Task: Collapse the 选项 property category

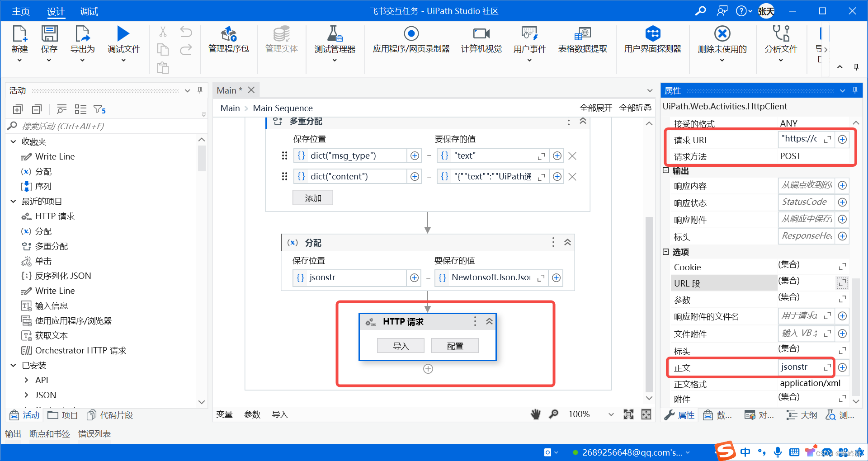Action: pyautogui.click(x=665, y=252)
